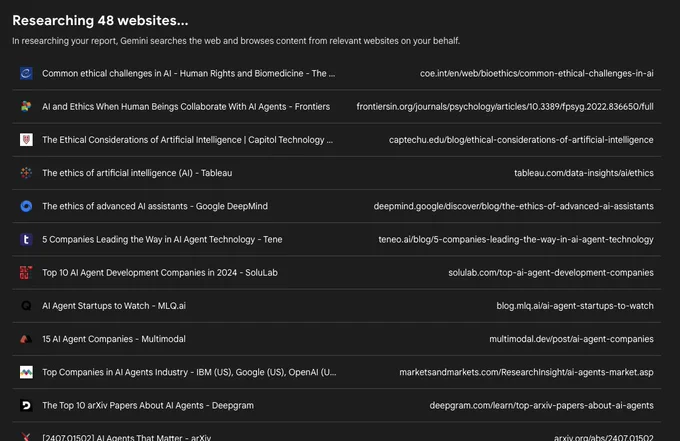Open 'The ethics of artificial intelligence (AI) - Tableau'
Image resolution: width=680 pixels, height=441 pixels.
pos(137,173)
